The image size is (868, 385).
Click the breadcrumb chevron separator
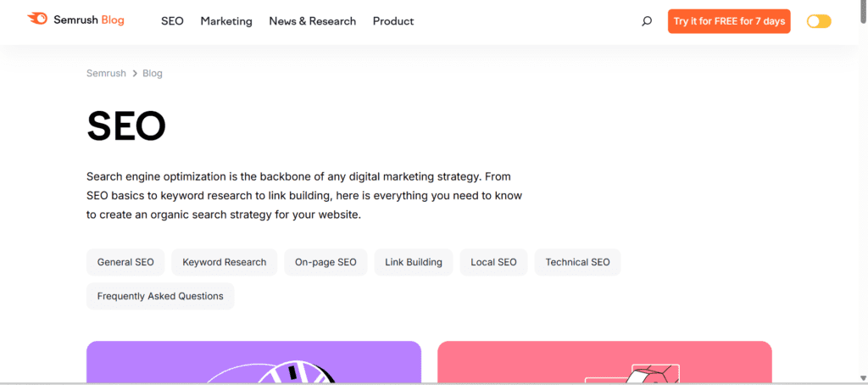point(134,74)
